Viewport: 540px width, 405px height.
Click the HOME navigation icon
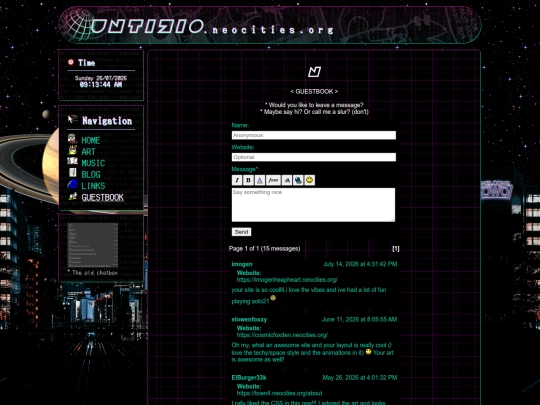[72, 139]
